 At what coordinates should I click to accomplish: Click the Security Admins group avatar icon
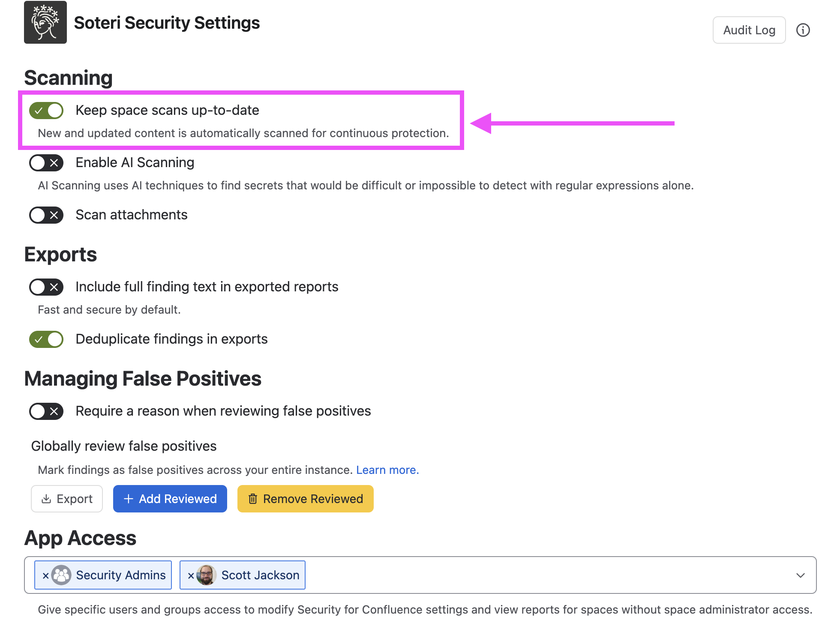61,575
